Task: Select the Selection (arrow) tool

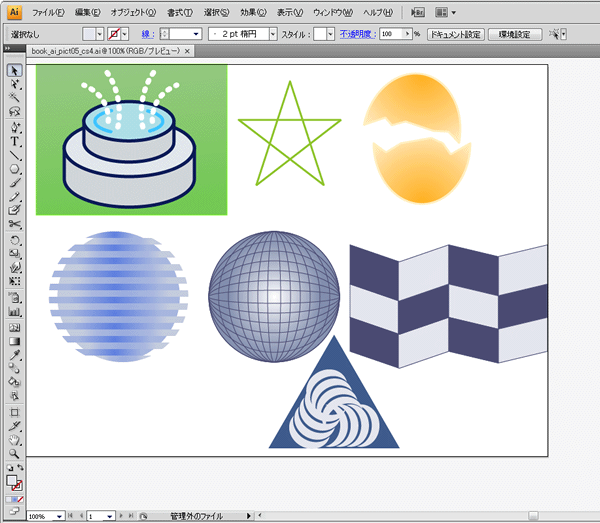Action: [x=15, y=70]
